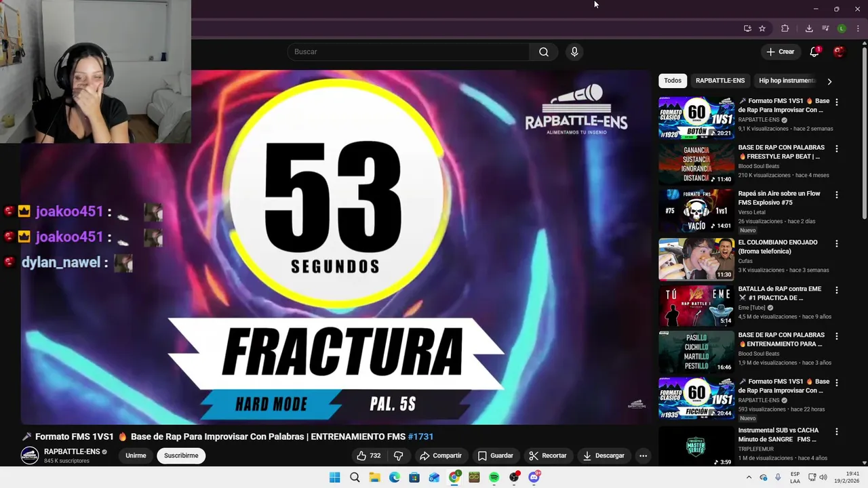The width and height of the screenshot is (868, 488).
Task: Open clock showing 19:41
Action: click(x=847, y=477)
